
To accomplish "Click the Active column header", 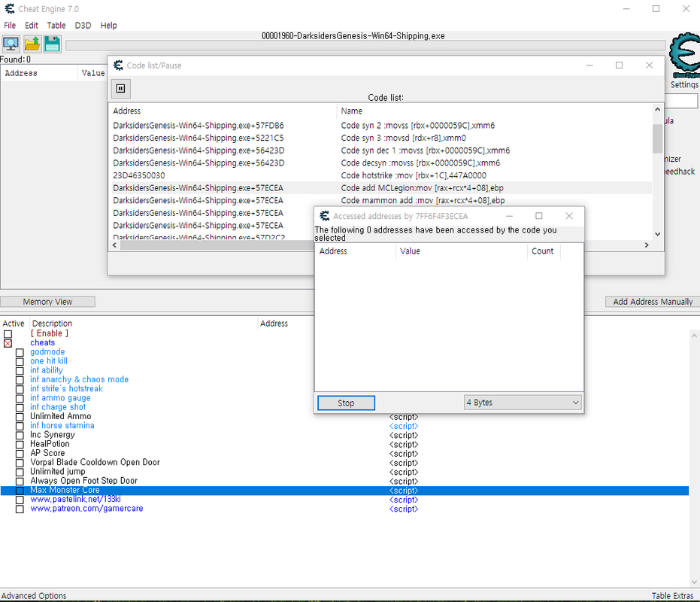I will (14, 324).
